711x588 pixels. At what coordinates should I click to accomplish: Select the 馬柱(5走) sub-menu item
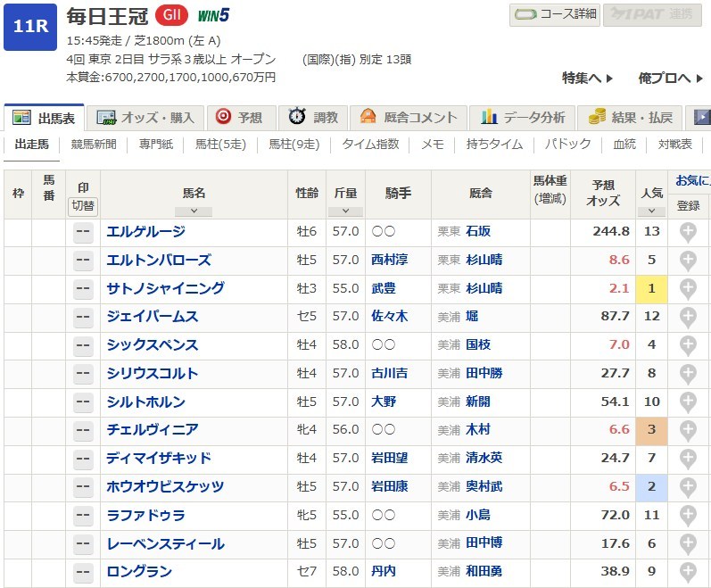[219, 145]
